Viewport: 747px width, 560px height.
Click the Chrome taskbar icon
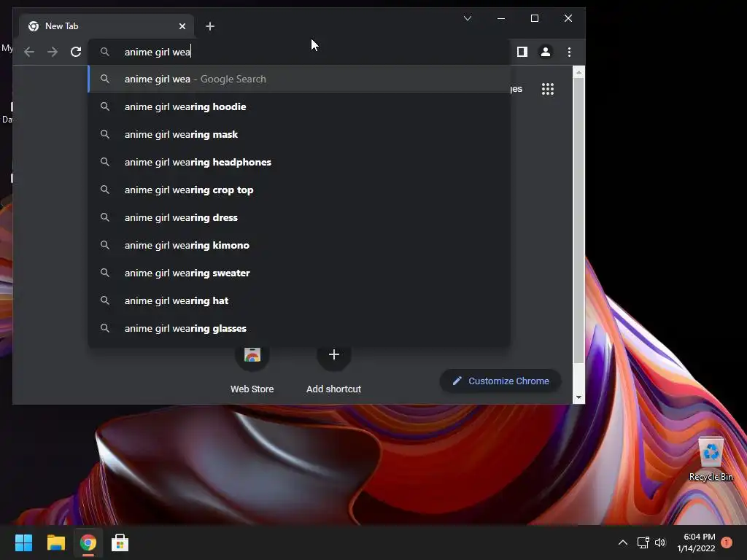[x=88, y=542]
